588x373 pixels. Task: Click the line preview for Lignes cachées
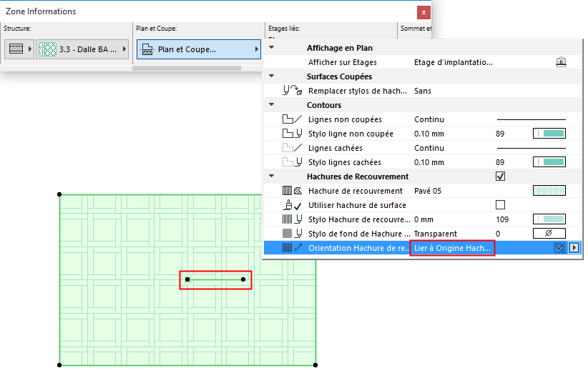(531, 148)
